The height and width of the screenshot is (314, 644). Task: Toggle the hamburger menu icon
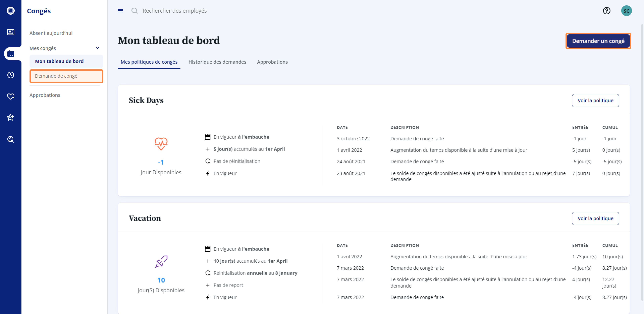[120, 11]
